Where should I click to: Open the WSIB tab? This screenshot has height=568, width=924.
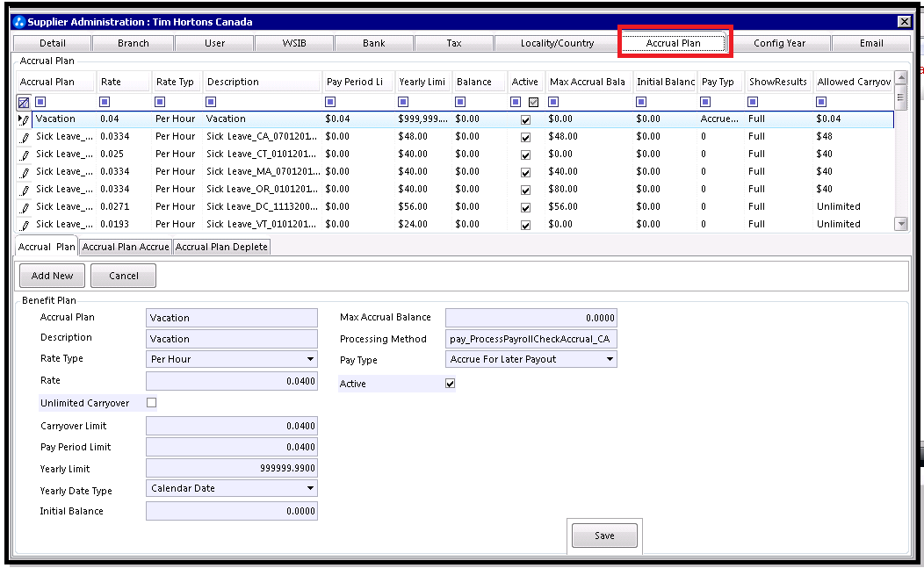click(294, 43)
